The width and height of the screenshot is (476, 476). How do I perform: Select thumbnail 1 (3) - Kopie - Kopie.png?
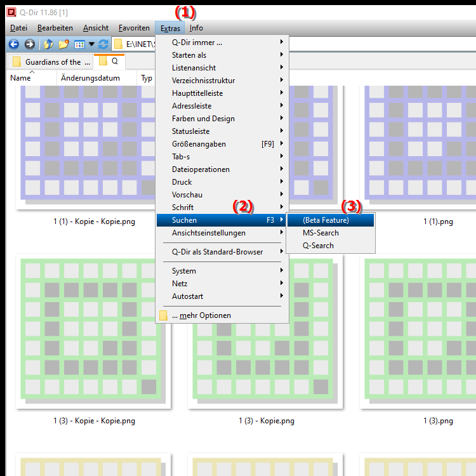93,331
